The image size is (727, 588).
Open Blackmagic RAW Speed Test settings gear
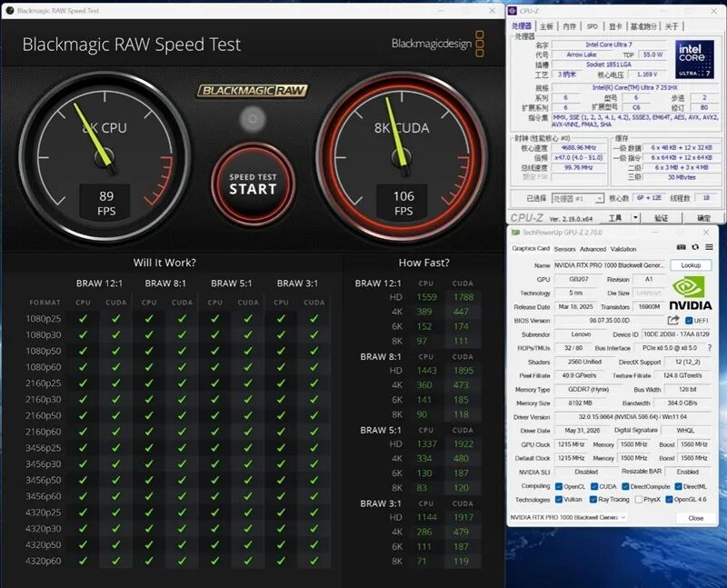pos(253,119)
